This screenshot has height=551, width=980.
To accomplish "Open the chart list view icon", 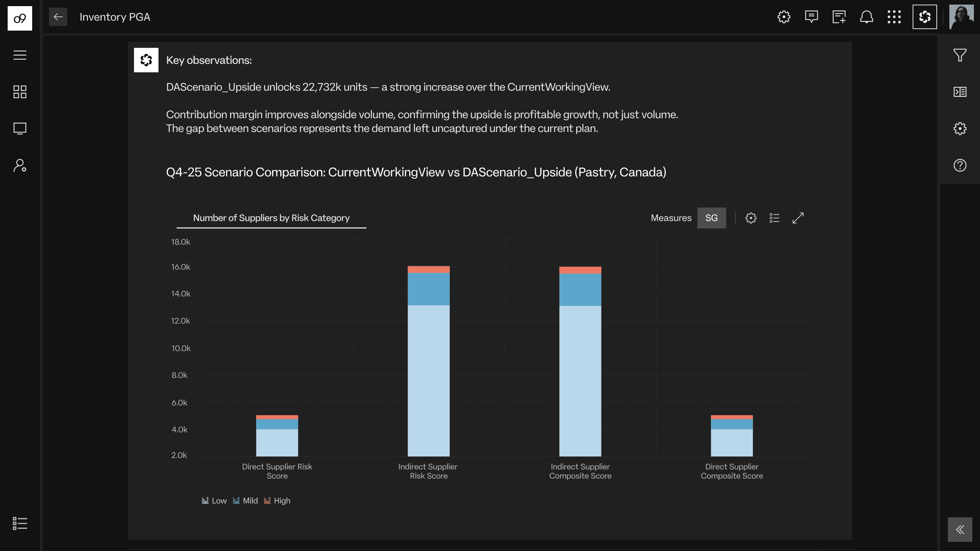I will (774, 218).
